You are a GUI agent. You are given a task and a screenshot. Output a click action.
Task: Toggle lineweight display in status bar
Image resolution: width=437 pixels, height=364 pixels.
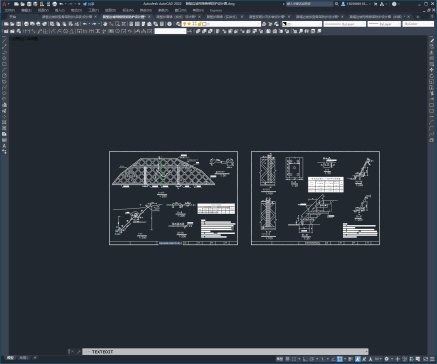[x=351, y=359]
